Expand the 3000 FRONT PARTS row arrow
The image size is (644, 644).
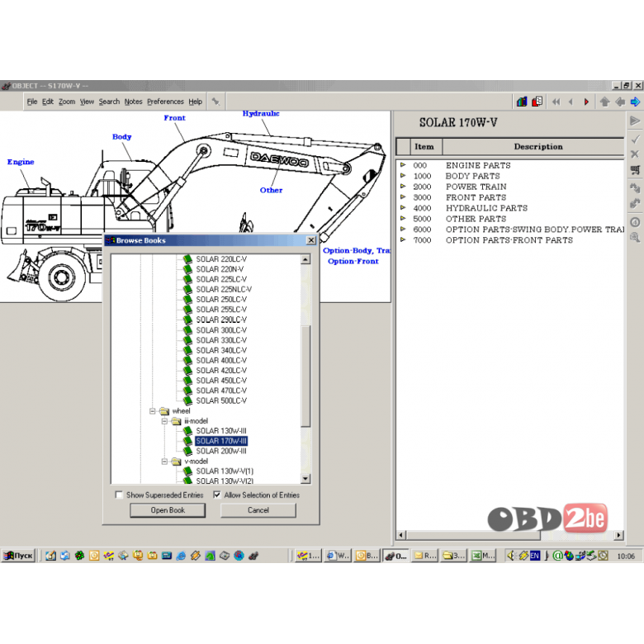(403, 197)
